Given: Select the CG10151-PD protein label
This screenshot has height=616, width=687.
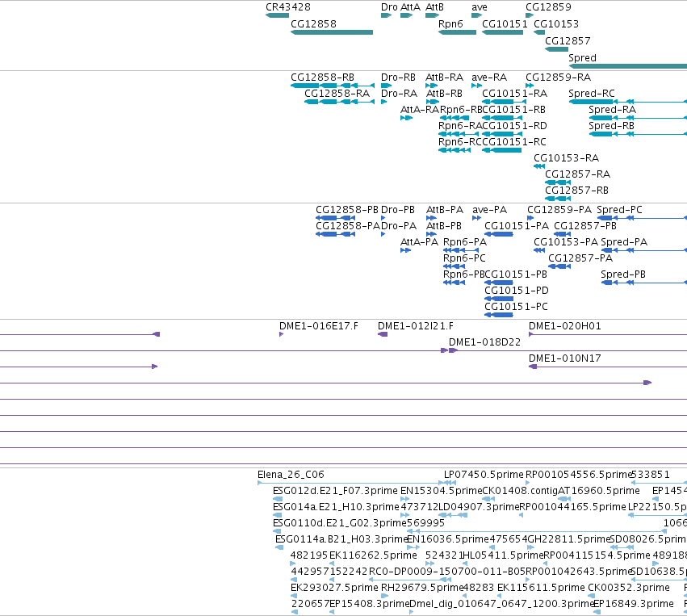Looking at the screenshot, I should 517,291.
